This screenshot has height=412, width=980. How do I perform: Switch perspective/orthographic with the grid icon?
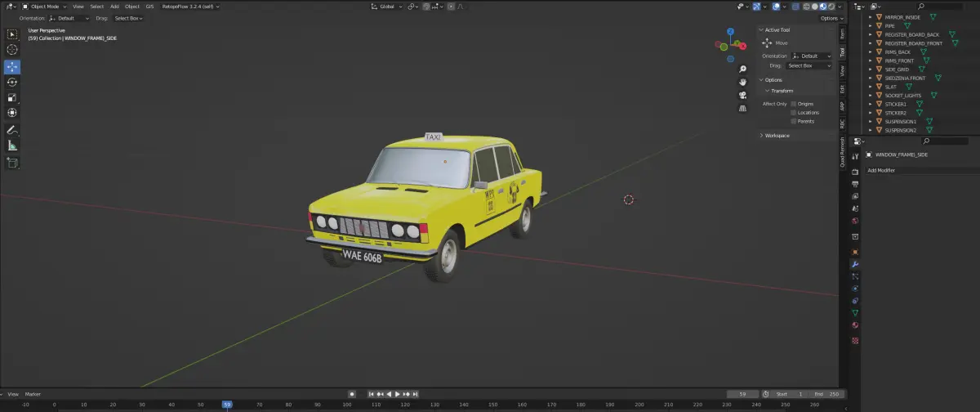tap(742, 108)
